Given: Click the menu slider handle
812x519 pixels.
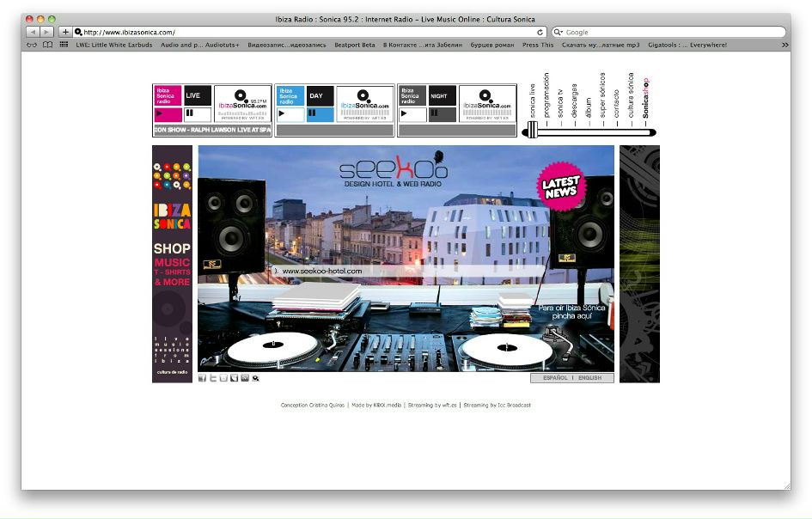Looking at the screenshot, I should click(x=532, y=130).
